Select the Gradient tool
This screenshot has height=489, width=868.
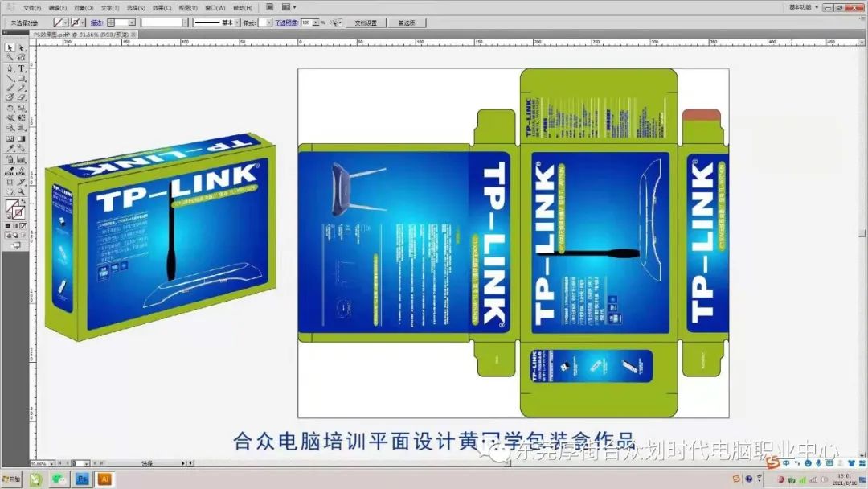(x=21, y=138)
